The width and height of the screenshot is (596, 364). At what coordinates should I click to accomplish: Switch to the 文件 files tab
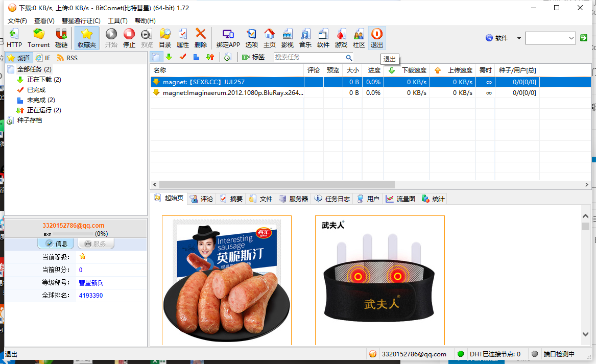[x=261, y=199]
